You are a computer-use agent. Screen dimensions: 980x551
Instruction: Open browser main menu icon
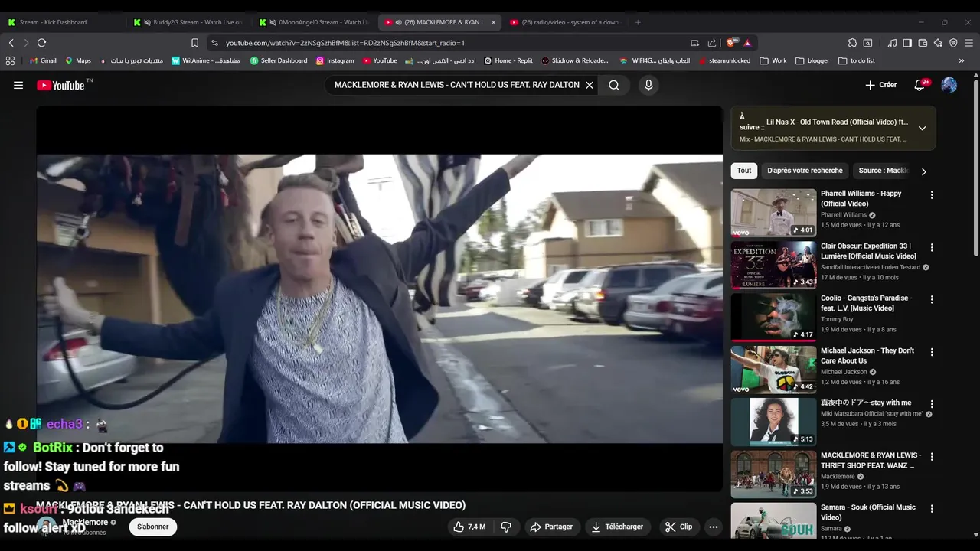pyautogui.click(x=969, y=43)
